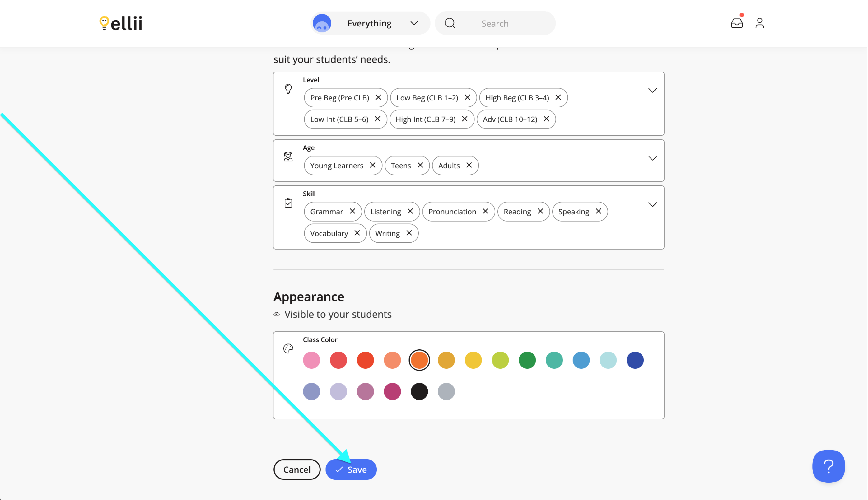Open the help question mark button

click(x=828, y=466)
